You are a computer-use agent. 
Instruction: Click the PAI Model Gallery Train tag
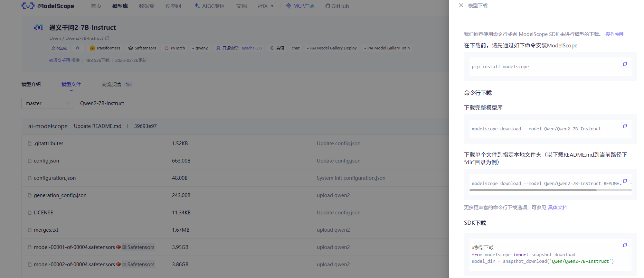coord(387,48)
